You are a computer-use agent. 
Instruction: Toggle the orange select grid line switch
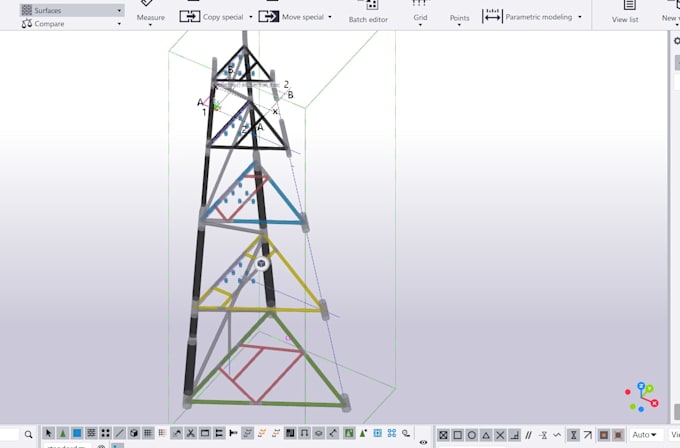pos(162,433)
